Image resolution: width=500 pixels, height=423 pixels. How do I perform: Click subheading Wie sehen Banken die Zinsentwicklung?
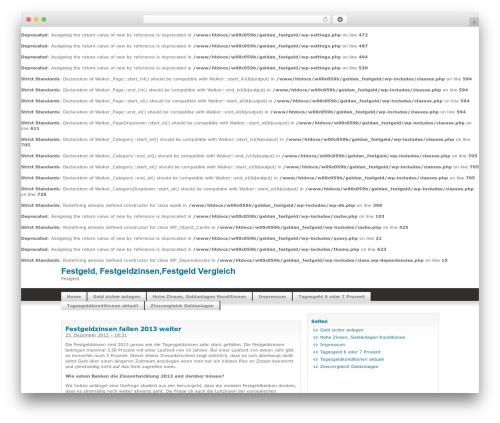point(145,376)
